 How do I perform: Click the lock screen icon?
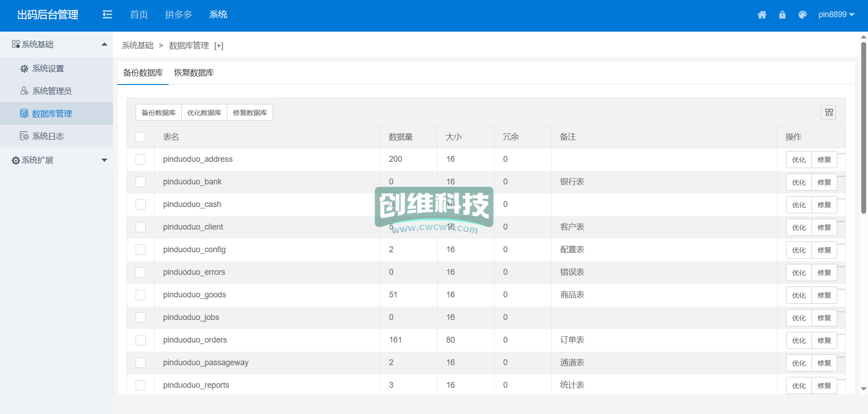pos(782,15)
